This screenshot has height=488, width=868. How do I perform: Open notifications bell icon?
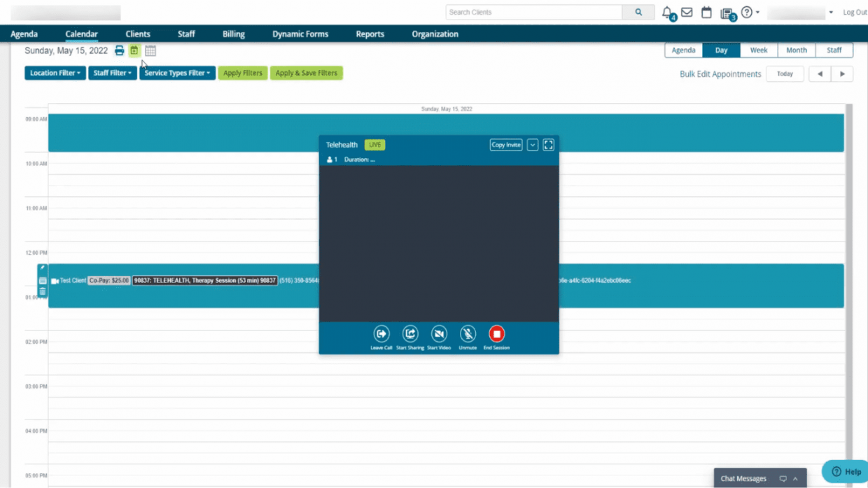click(x=668, y=13)
